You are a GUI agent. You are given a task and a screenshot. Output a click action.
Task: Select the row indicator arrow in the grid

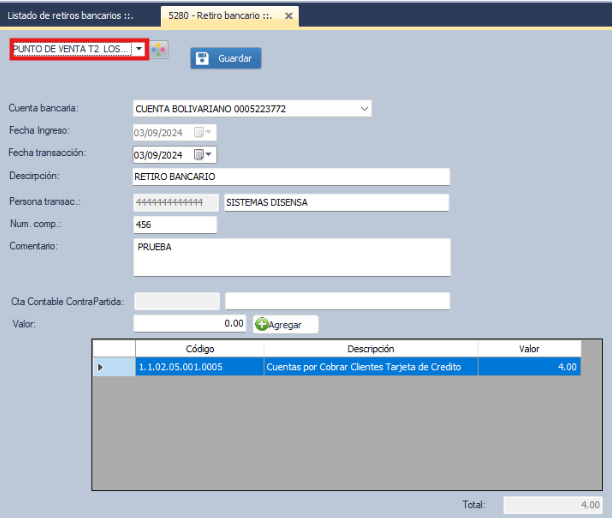(x=99, y=367)
